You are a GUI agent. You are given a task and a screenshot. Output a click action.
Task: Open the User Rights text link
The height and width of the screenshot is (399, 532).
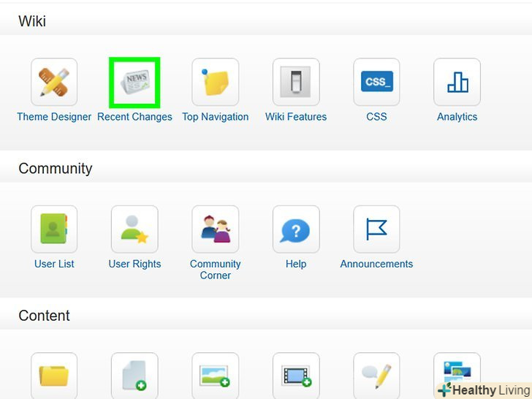[134, 264]
